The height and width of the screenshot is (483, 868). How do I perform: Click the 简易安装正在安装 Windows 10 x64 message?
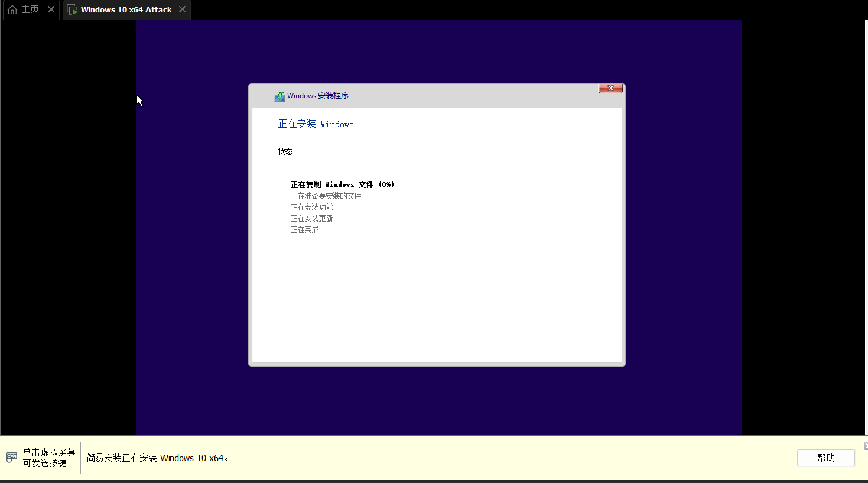tap(157, 458)
